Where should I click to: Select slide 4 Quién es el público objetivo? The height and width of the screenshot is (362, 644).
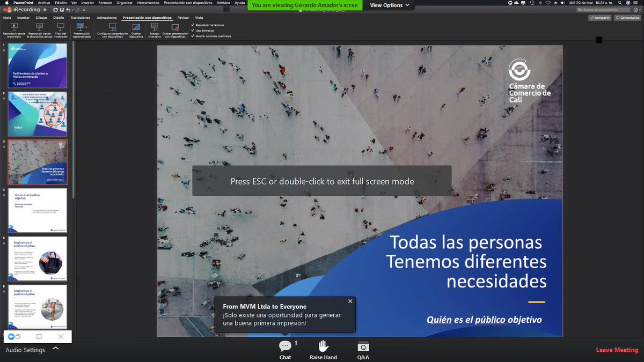tap(38, 210)
